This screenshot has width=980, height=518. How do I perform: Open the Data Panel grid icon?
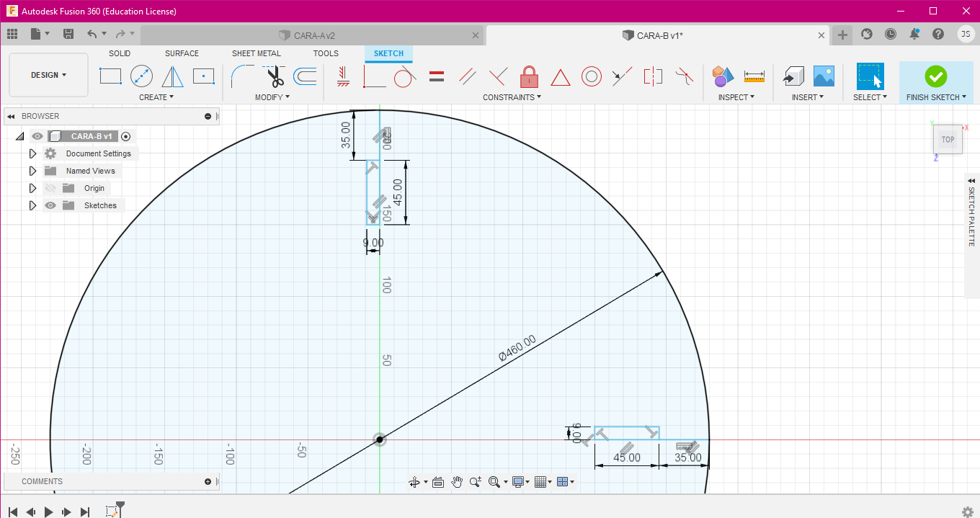click(12, 34)
